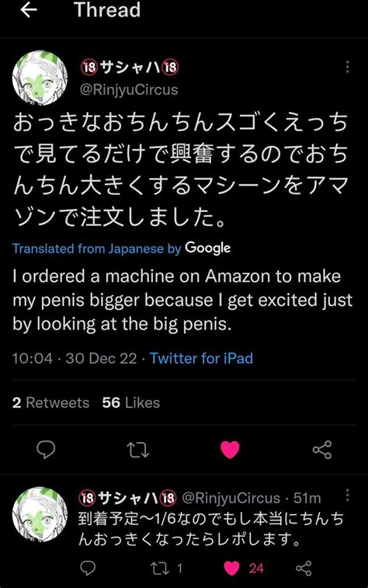368x588 pixels.
Task: Tap Translated from Japanese by Google
Action: click(121, 249)
